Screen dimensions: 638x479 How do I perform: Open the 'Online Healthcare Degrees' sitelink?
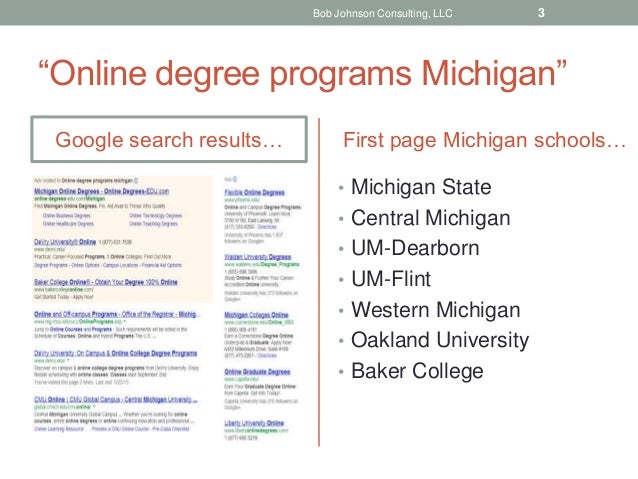pyautogui.click(x=68, y=224)
